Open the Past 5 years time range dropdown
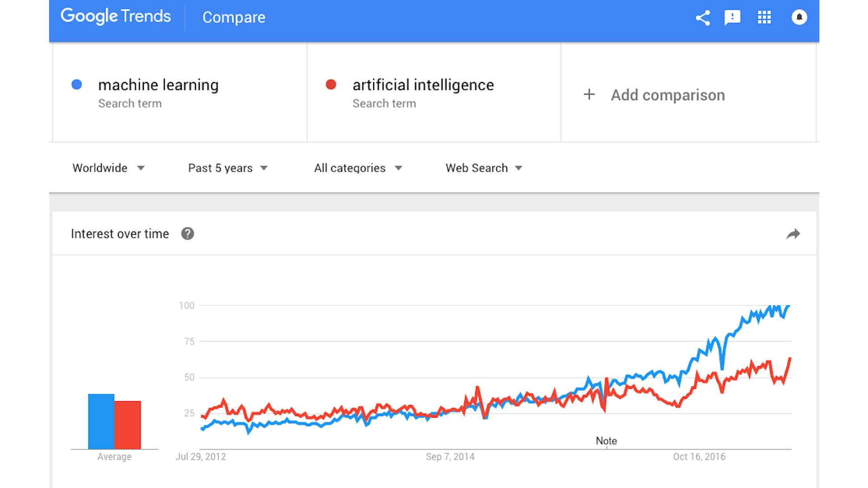The image size is (868, 488). [x=227, y=168]
